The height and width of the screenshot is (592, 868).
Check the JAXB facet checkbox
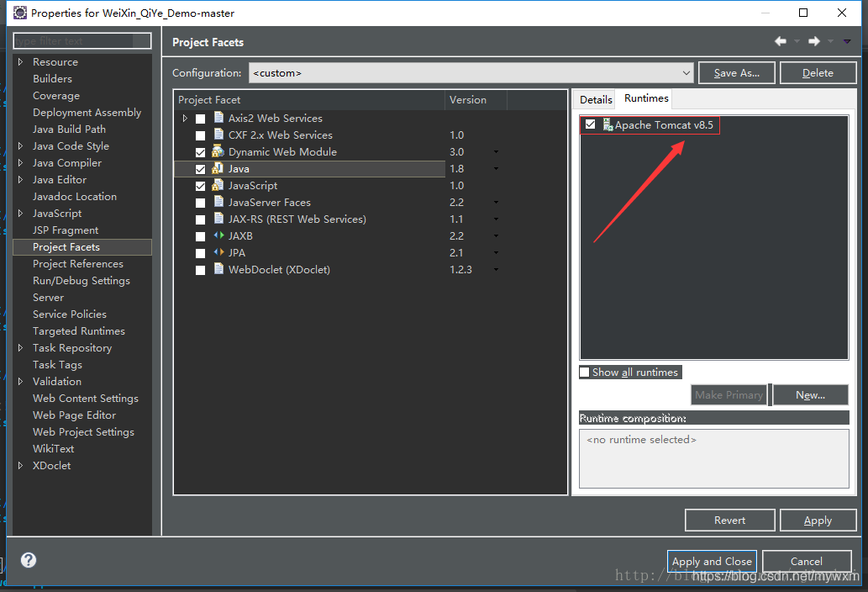click(200, 236)
